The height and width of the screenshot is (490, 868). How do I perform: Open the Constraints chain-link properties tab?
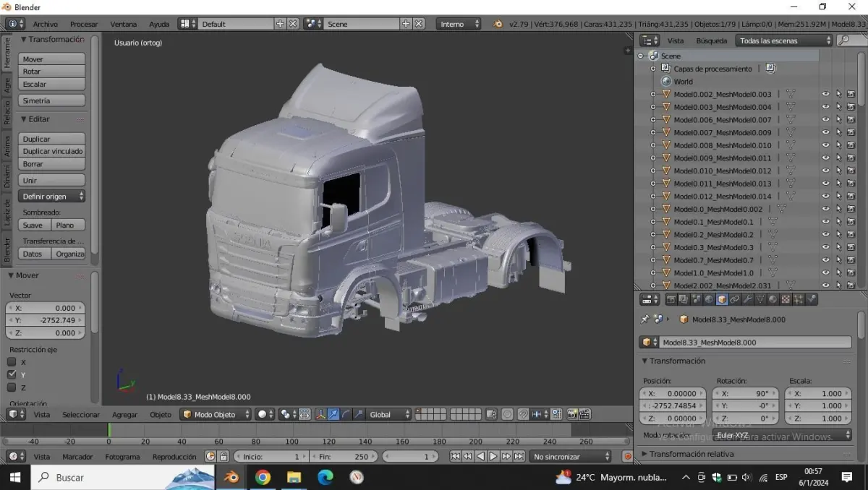coord(734,299)
